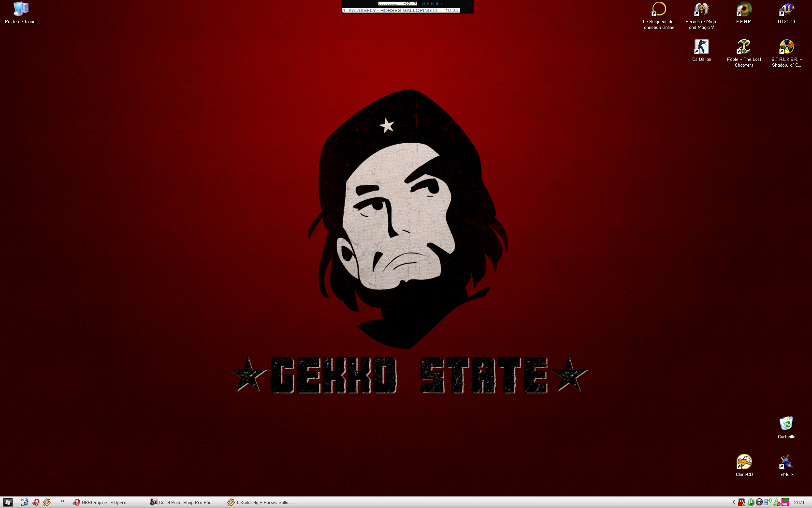
Task: Stop playback in Winamp mini player
Action: 437,3
